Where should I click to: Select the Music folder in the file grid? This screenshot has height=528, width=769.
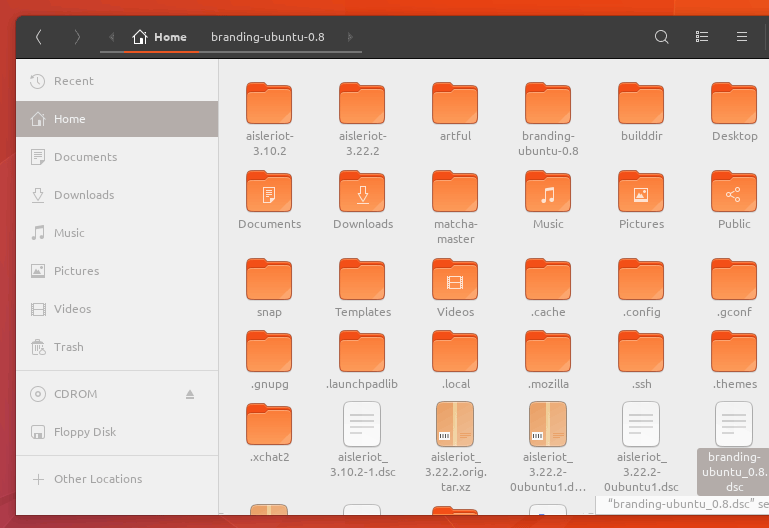click(x=548, y=200)
